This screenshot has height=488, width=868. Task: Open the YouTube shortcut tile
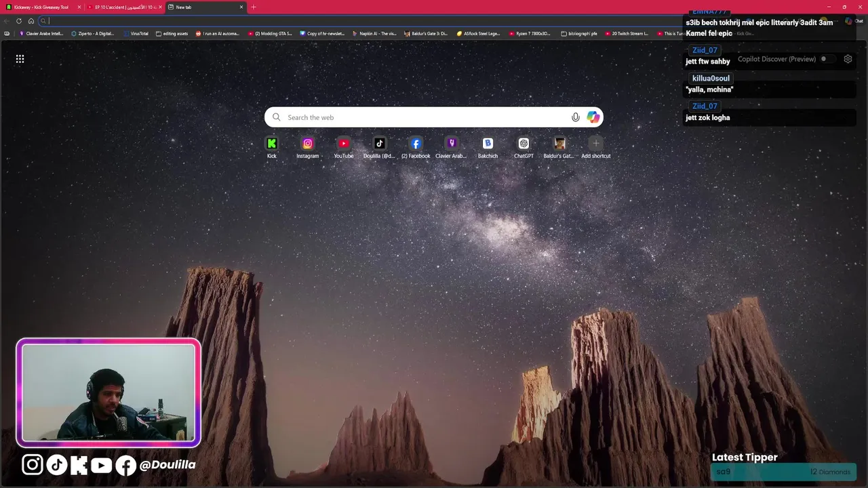pos(343,147)
